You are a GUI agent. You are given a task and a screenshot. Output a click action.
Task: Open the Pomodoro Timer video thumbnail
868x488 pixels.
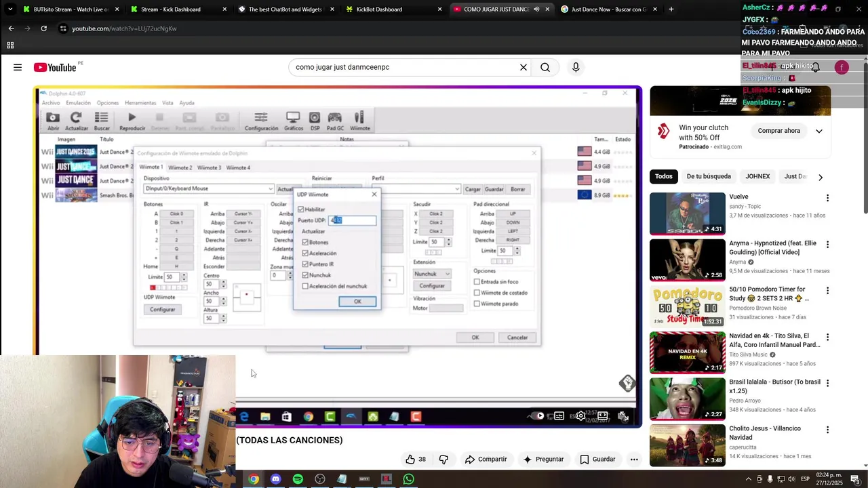pos(687,306)
